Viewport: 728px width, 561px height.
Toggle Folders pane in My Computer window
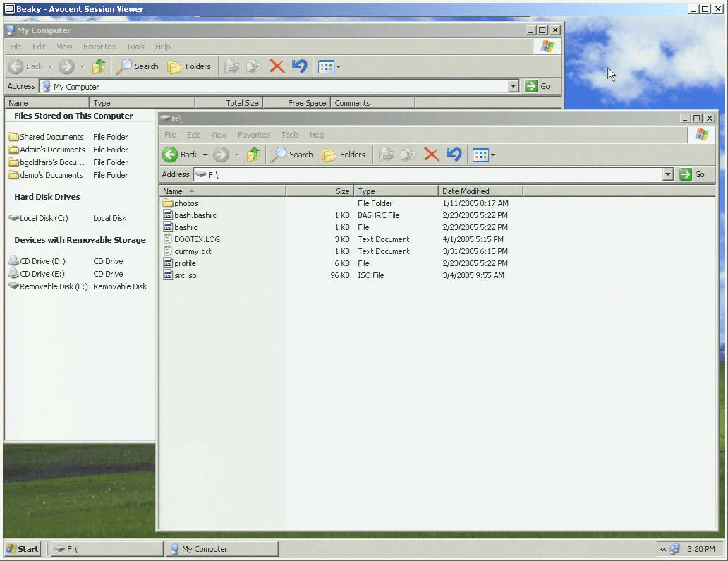click(x=189, y=66)
